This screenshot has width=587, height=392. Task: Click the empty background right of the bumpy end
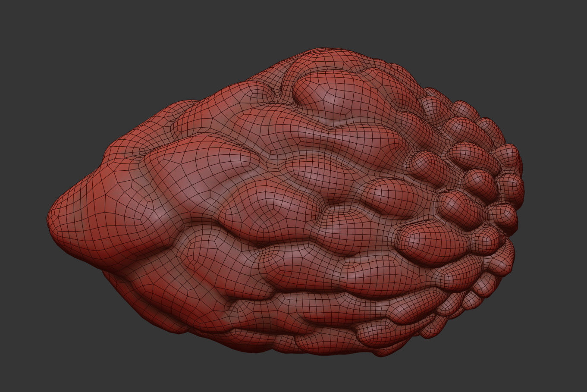(x=556, y=194)
